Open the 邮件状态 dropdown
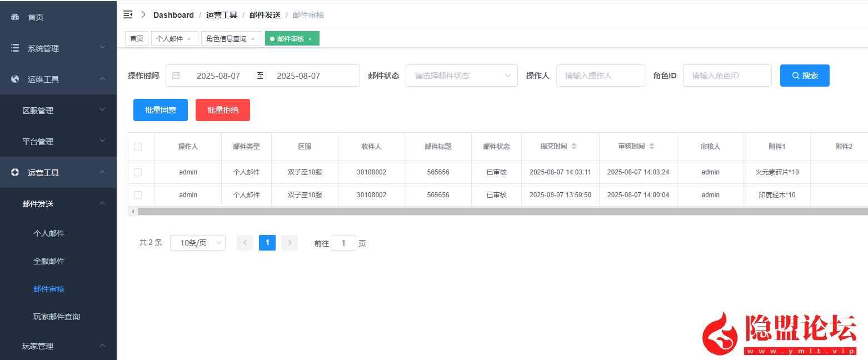The height and width of the screenshot is (360, 868). [x=461, y=76]
